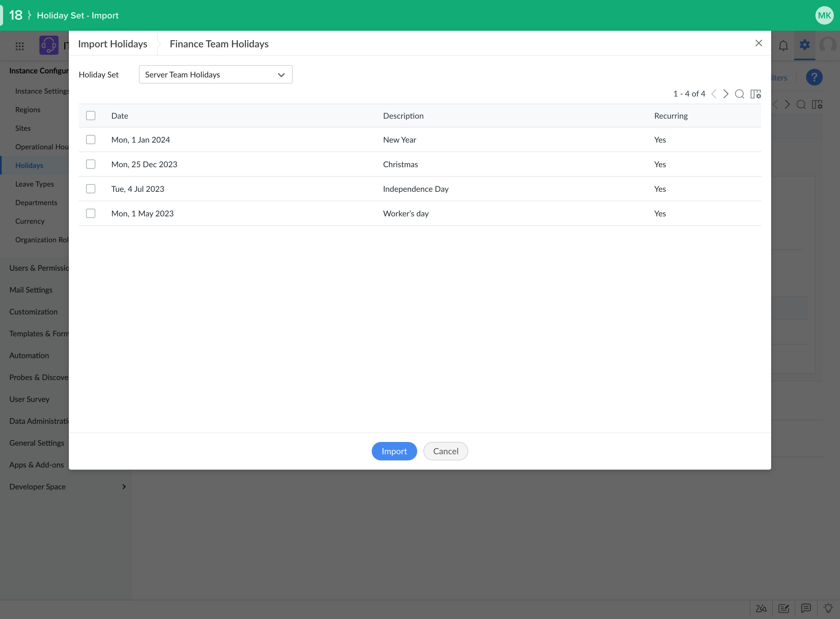Check the New Year holiday row
The width and height of the screenshot is (840, 619).
(91, 140)
